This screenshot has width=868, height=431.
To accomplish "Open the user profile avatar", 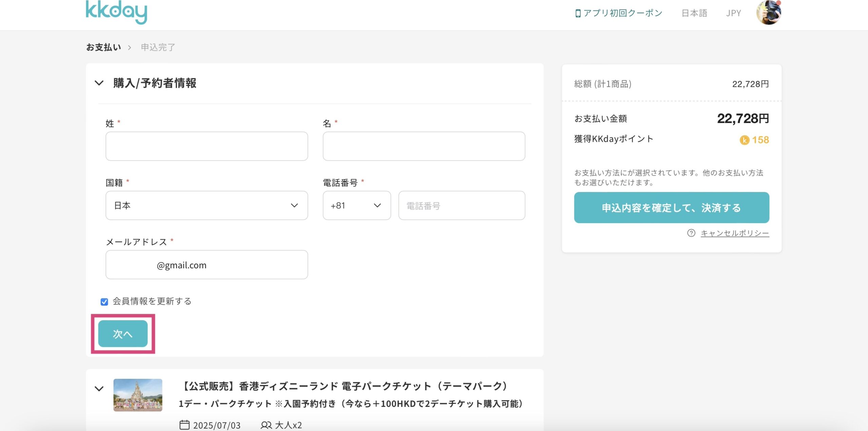I will (769, 13).
